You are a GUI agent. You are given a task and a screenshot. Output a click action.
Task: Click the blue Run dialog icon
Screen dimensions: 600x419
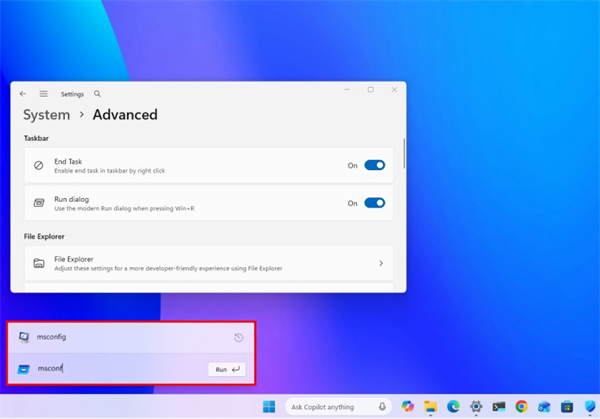tap(23, 369)
